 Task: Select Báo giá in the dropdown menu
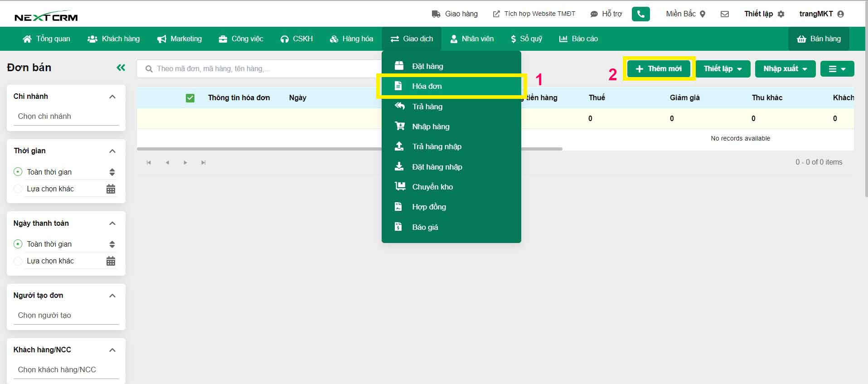pyautogui.click(x=425, y=227)
